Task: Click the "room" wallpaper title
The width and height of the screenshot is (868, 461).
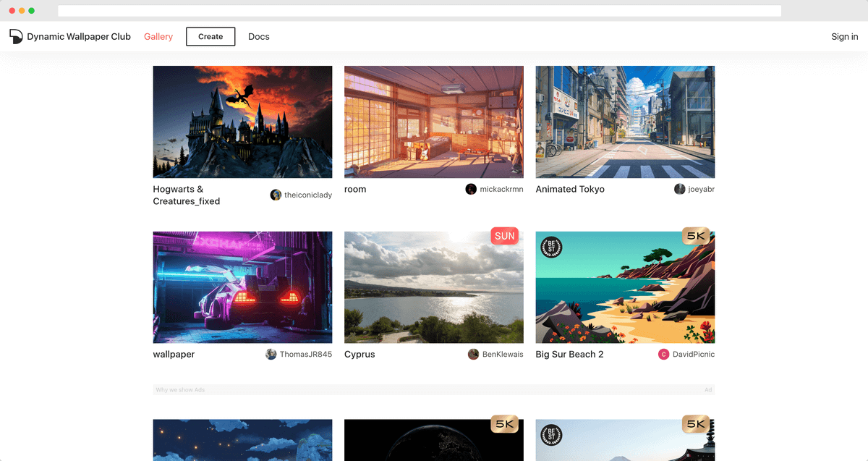Action: [355, 189]
